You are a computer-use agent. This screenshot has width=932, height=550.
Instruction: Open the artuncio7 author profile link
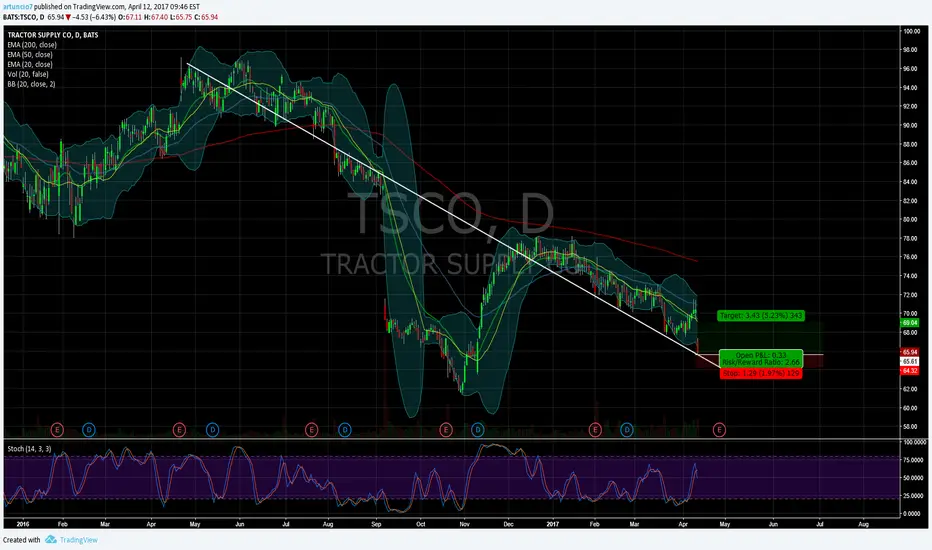(x=18, y=7)
